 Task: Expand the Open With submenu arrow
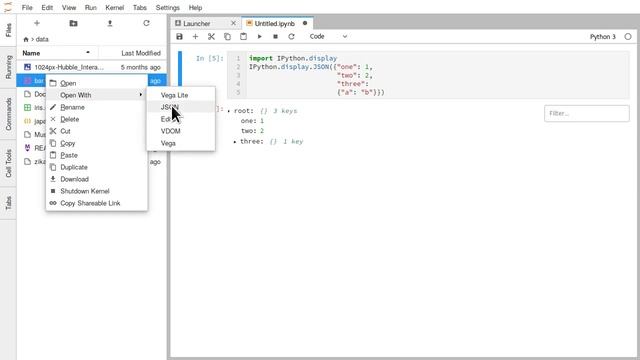(x=141, y=95)
